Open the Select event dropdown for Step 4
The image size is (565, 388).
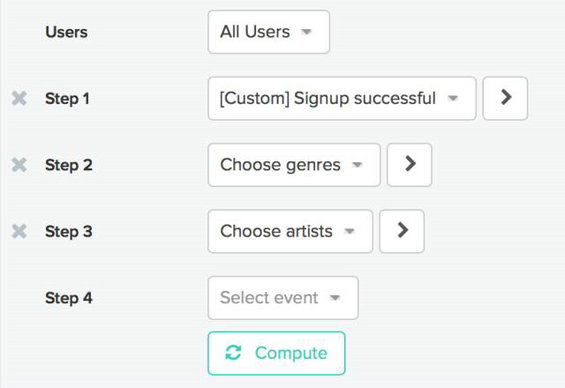(283, 298)
